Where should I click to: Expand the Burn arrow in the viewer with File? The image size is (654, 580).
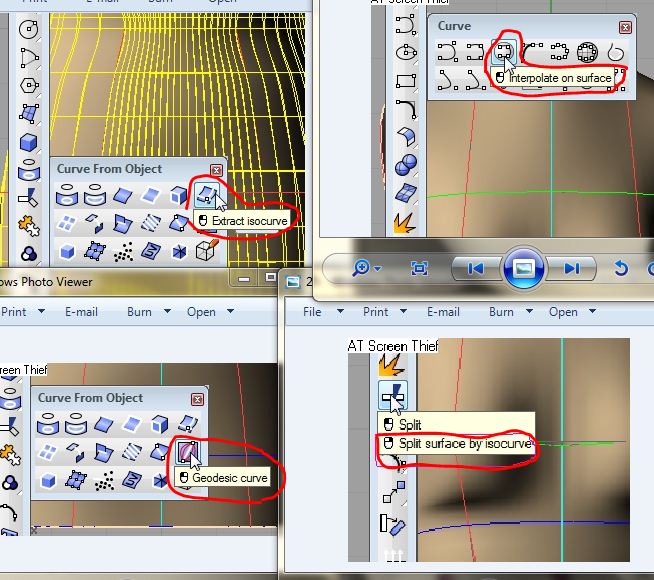coord(529,311)
